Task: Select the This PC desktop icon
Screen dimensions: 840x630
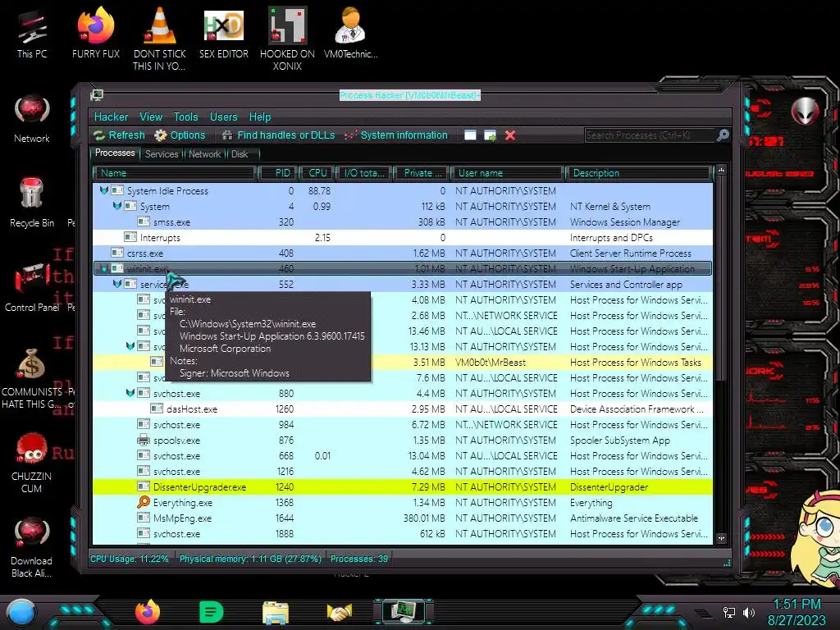Action: 32,34
